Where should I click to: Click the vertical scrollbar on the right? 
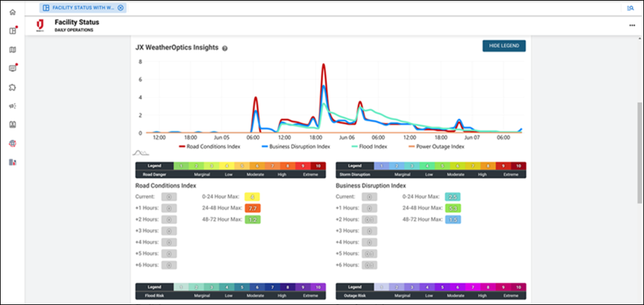639,154
